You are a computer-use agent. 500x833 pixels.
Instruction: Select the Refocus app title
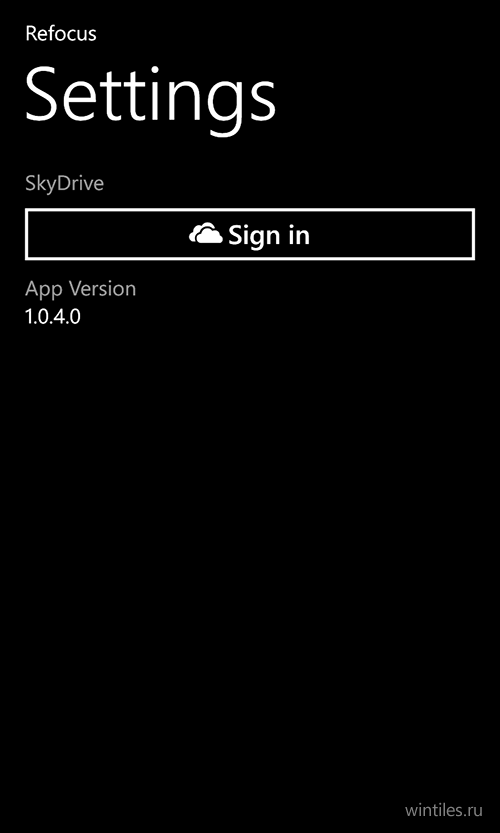click(x=61, y=33)
